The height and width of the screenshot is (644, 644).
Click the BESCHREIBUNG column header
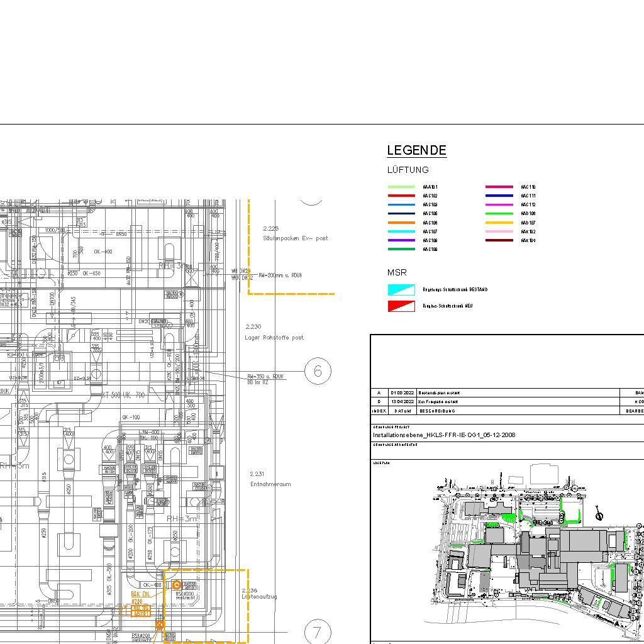(x=436, y=411)
